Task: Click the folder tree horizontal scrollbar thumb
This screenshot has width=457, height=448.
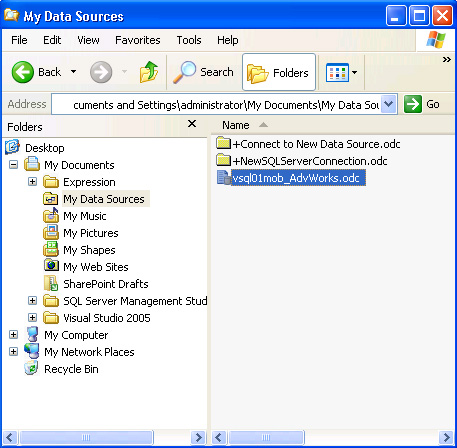Action: pos(86,437)
